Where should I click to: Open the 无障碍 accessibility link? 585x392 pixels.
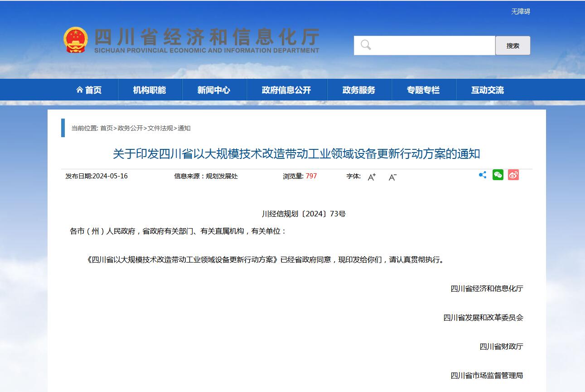click(x=521, y=12)
